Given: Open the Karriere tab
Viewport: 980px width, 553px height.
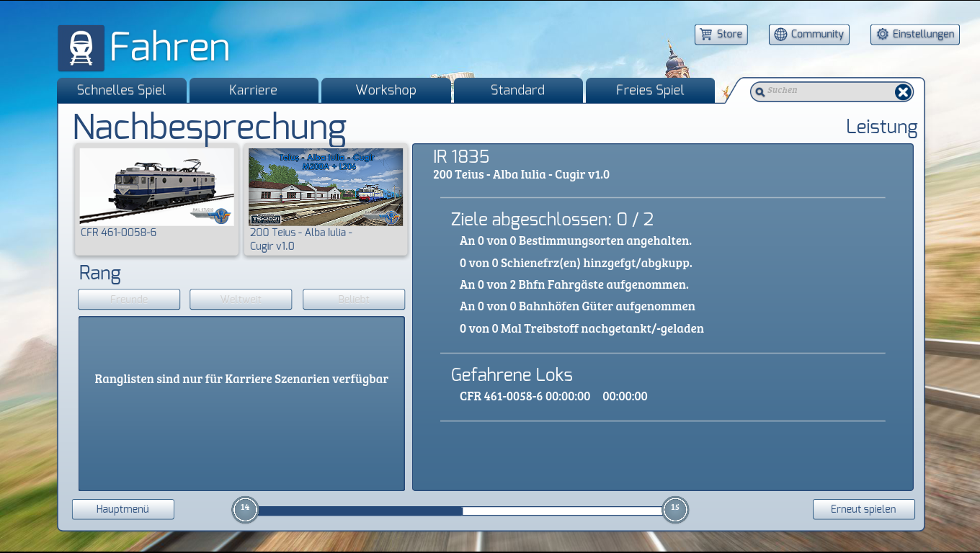Looking at the screenshot, I should click(254, 91).
